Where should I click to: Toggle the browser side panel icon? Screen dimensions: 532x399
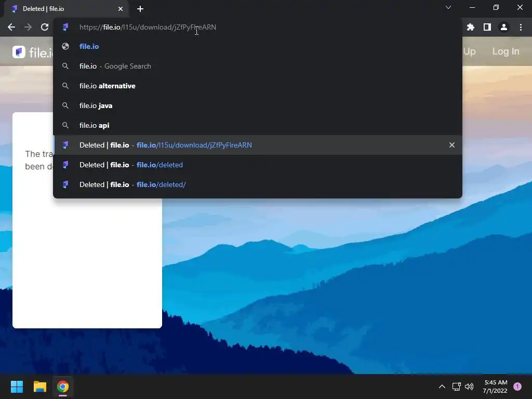tap(487, 27)
